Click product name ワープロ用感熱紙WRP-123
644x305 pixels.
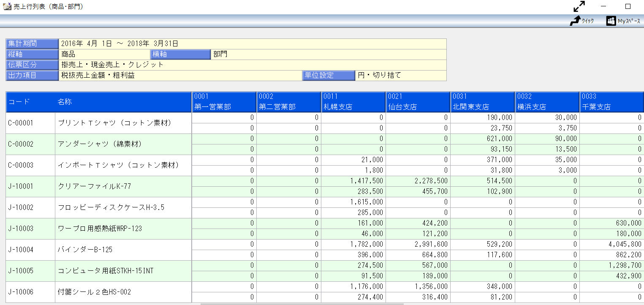(100, 229)
